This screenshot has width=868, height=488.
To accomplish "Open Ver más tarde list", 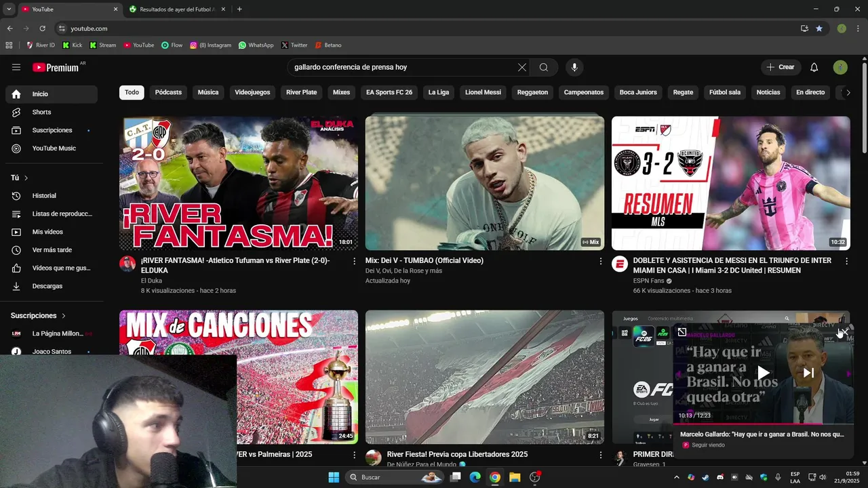I will pyautogui.click(x=52, y=250).
